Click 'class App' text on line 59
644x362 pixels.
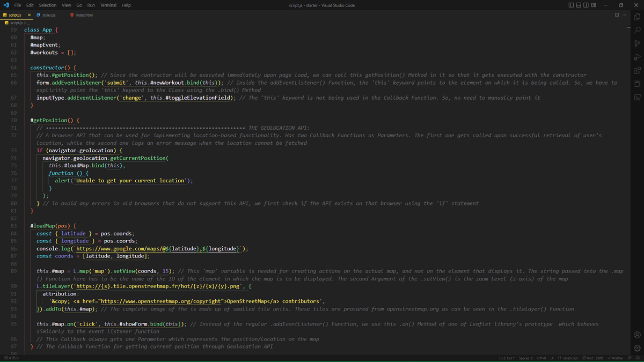(x=38, y=30)
